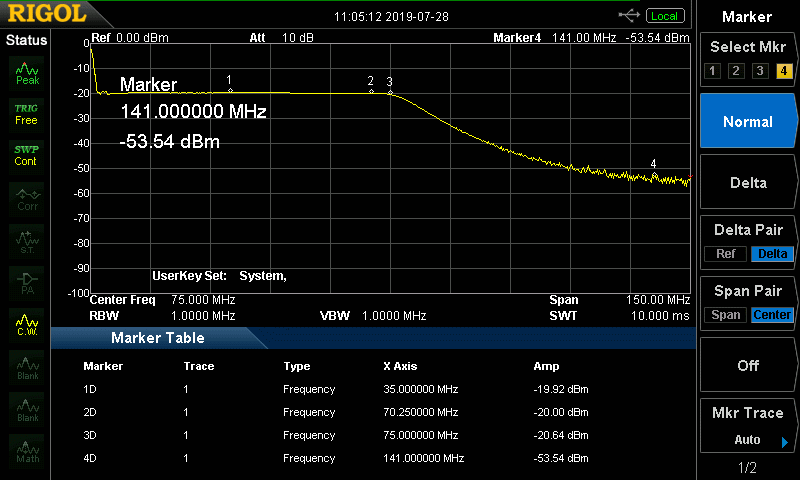The height and width of the screenshot is (480, 800).
Task: Click the PA preamplifier status icon
Action: pyautogui.click(x=26, y=280)
